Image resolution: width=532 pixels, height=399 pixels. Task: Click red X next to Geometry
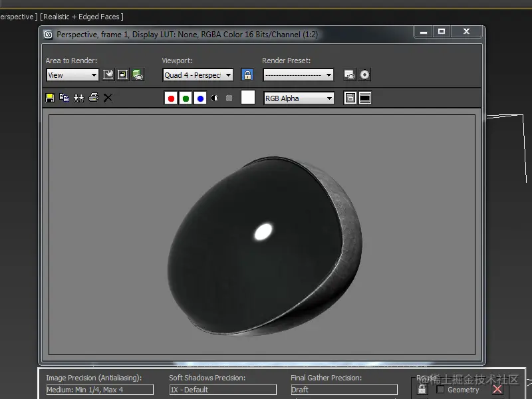[x=497, y=390]
